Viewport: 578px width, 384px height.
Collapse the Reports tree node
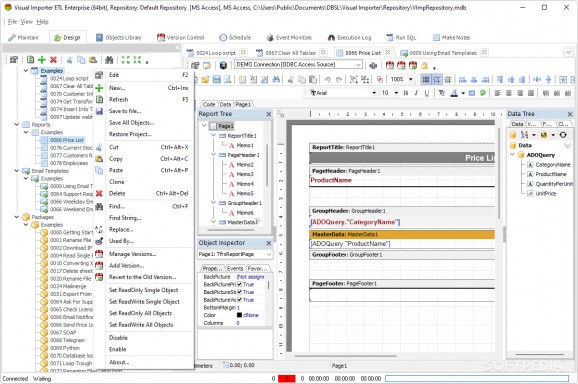[x=17, y=125]
